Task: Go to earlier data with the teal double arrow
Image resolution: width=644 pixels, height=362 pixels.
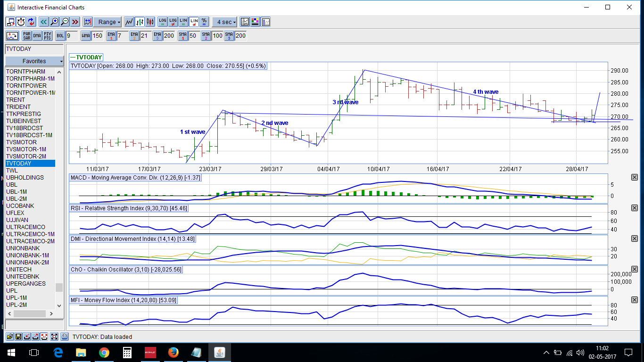Action: pos(43,22)
